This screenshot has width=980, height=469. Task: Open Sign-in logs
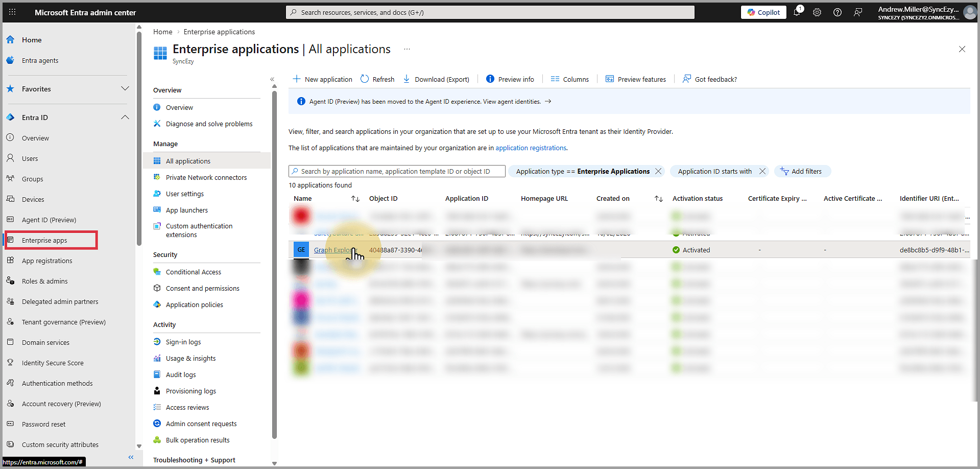click(x=183, y=342)
